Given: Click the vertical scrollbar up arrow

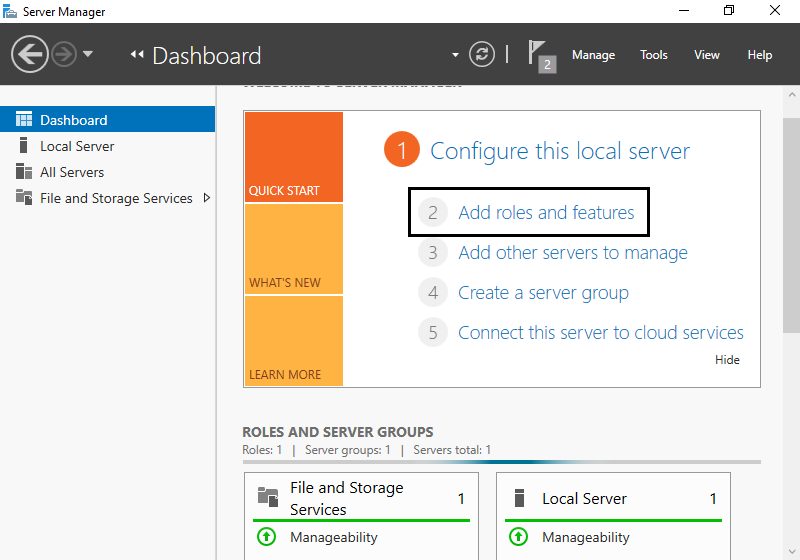Looking at the screenshot, I should tap(792, 94).
